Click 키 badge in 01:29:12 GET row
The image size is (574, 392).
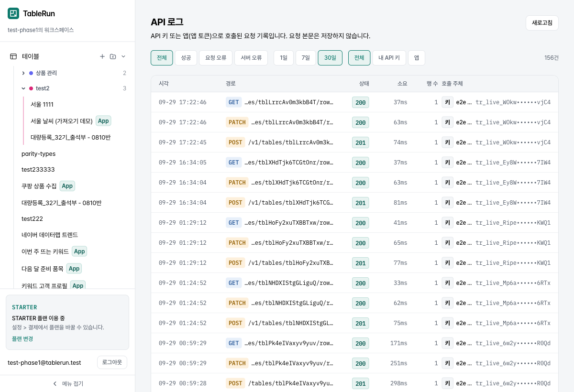coord(447,223)
